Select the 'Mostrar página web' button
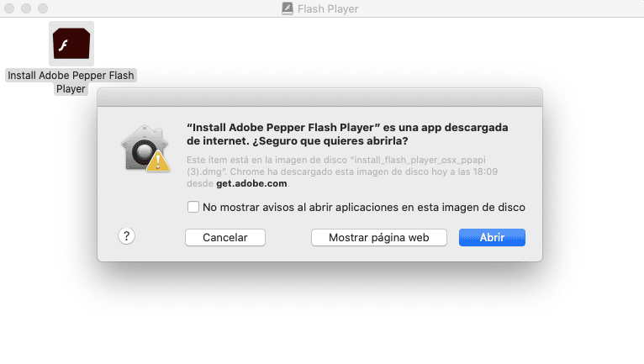The height and width of the screenshot is (364, 644). click(378, 237)
